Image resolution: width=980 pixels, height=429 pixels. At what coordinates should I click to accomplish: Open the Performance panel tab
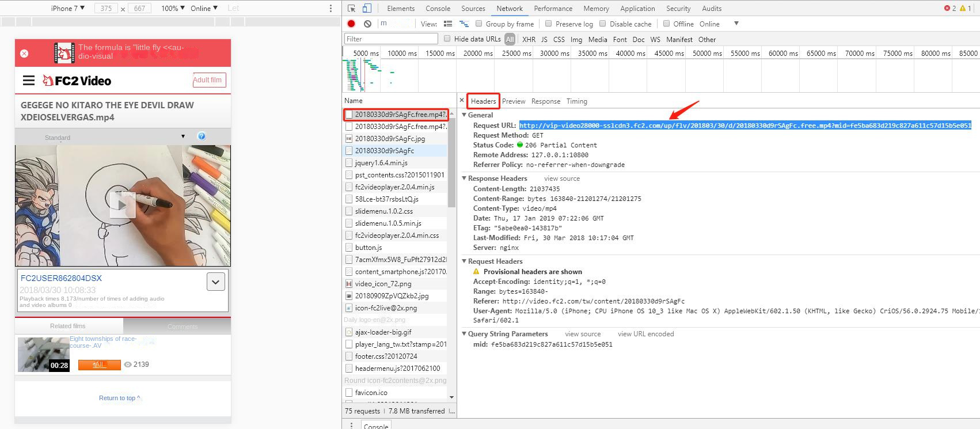553,8
